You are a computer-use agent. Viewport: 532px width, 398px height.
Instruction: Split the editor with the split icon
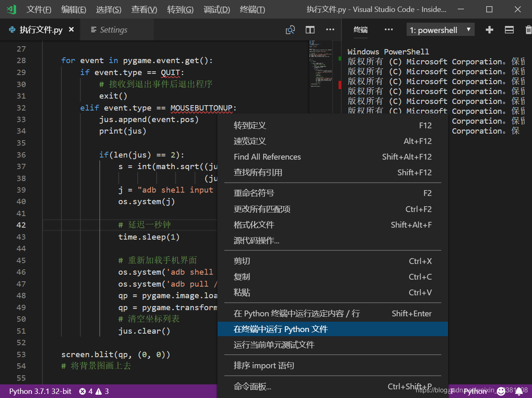tap(310, 30)
